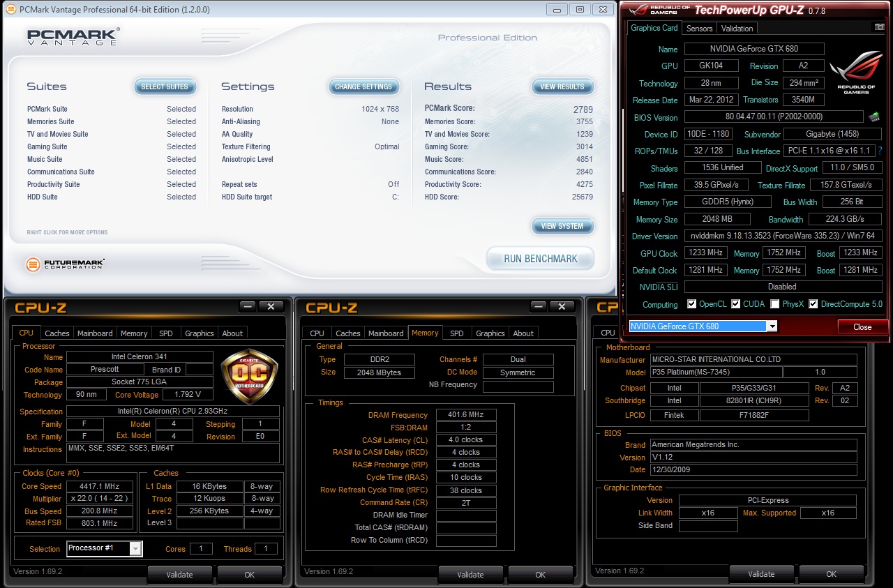893x588 pixels.
Task: Toggle the DirectCompute 5.0 checkbox
Action: [813, 304]
